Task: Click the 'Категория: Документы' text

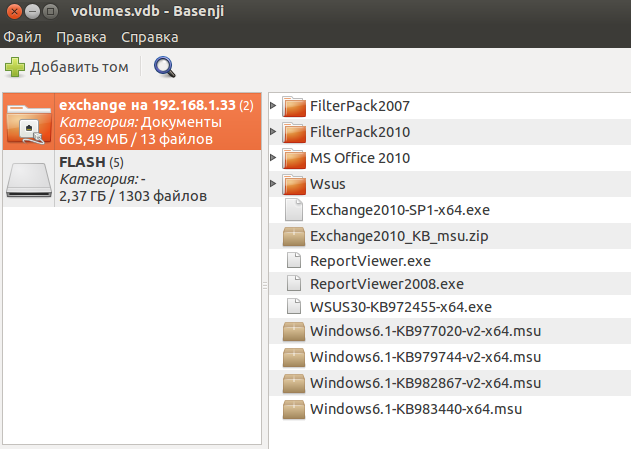Action: (140, 122)
